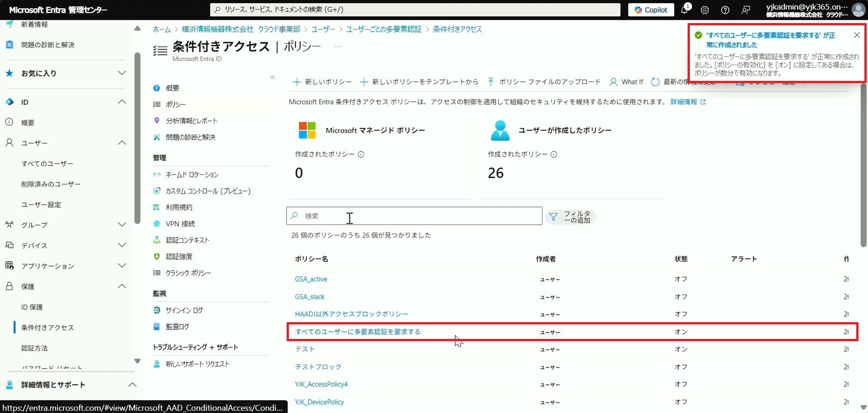Viewport: 868px width, 413px height.
Task: Click the 新しいサポート リクエスト icon
Action: pyautogui.click(x=157, y=364)
